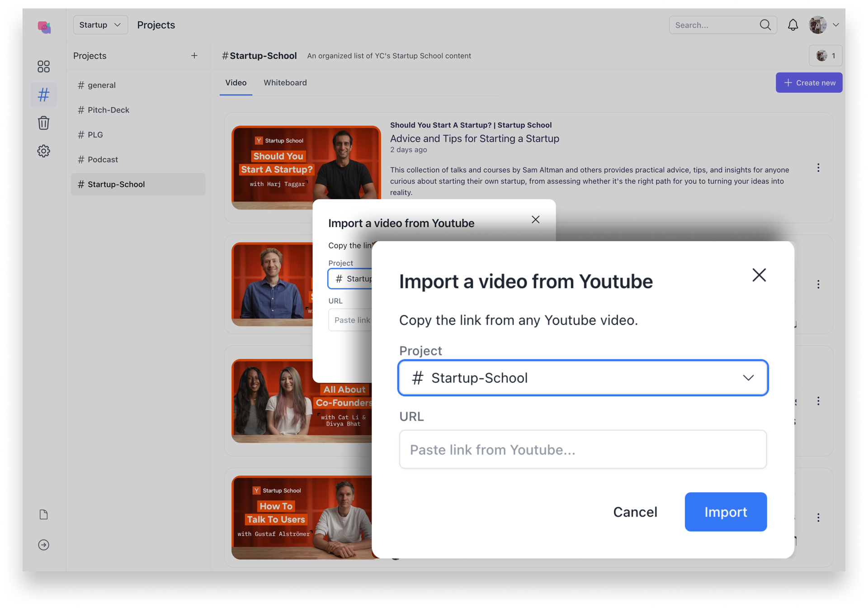
Task: Click the #Startup-School channel header title
Action: [259, 56]
